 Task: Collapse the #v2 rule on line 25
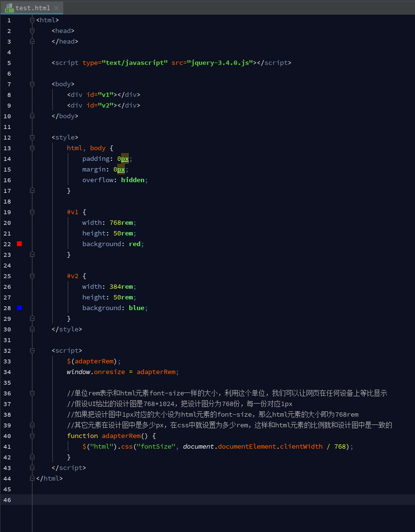tap(32, 276)
